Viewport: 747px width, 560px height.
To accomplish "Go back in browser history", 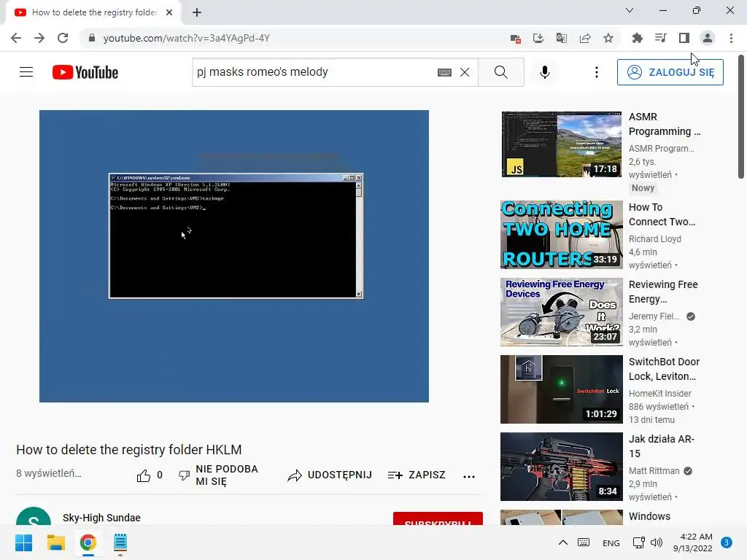I will tap(16, 38).
